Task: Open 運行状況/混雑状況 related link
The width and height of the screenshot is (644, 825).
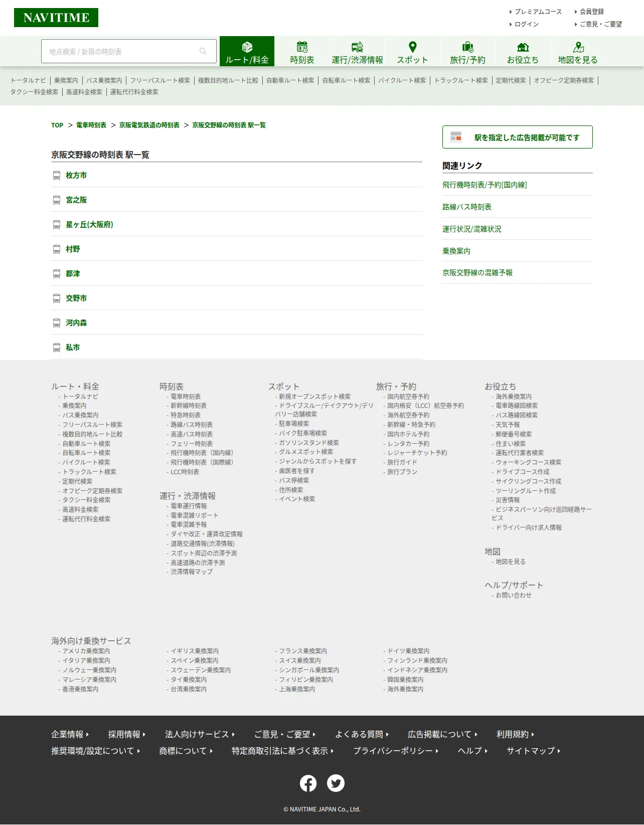Action: [472, 229]
